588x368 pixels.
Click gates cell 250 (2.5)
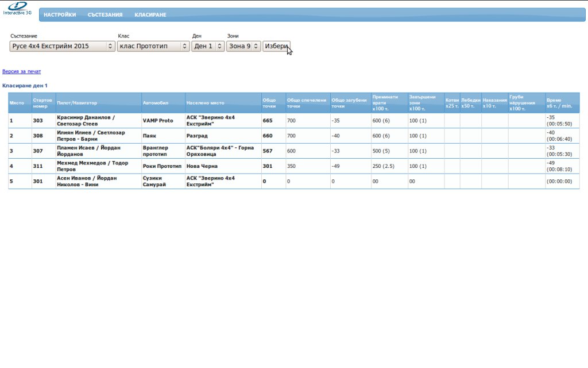(389, 166)
